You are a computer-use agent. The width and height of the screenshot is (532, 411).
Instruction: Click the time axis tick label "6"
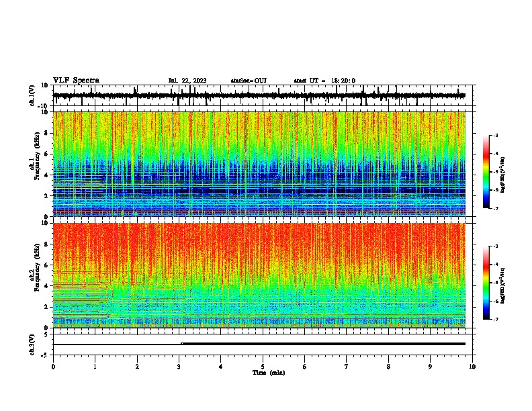305,367
